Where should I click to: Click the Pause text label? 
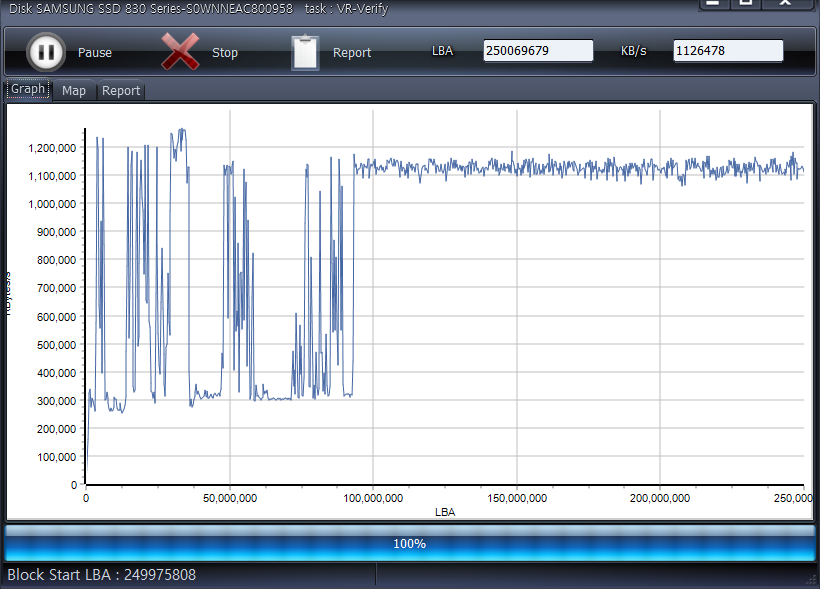[95, 53]
